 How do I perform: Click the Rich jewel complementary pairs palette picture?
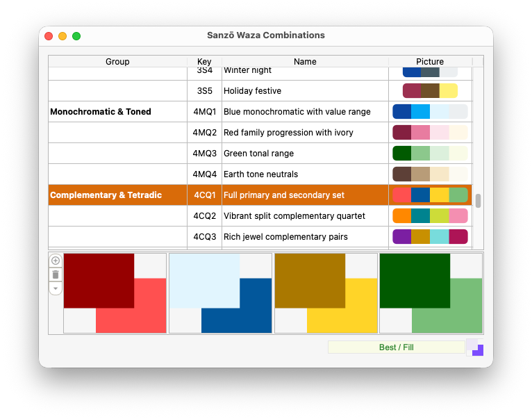(x=430, y=237)
